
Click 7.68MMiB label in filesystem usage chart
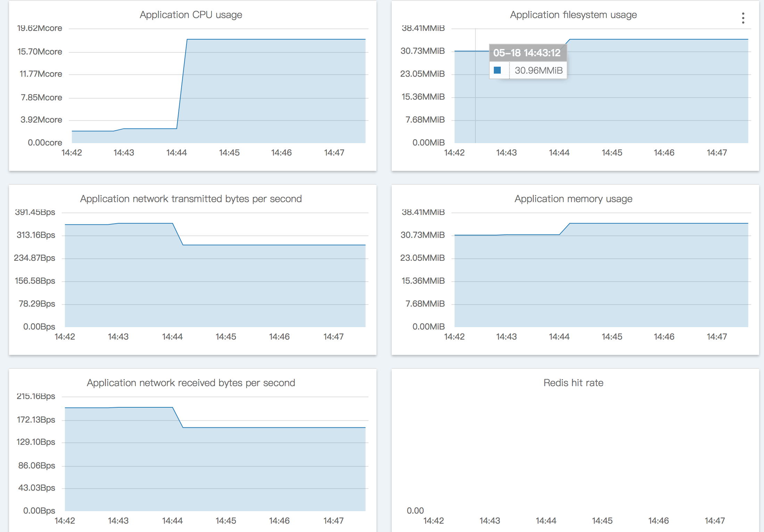425,120
